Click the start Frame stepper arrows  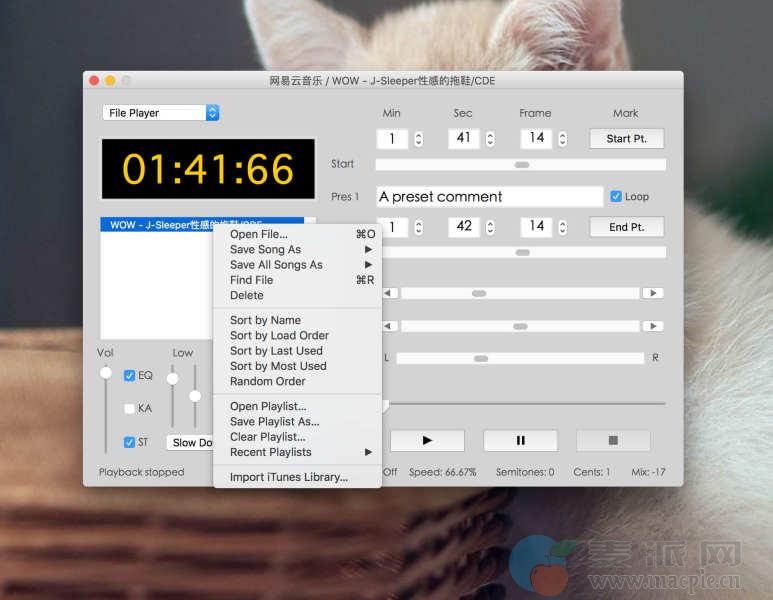[x=563, y=139]
